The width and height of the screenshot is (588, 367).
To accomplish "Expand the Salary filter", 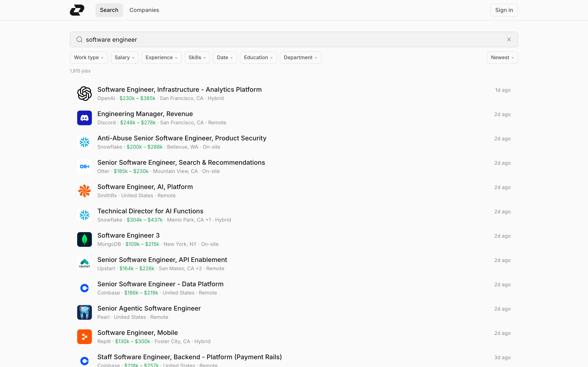I will 124,58.
